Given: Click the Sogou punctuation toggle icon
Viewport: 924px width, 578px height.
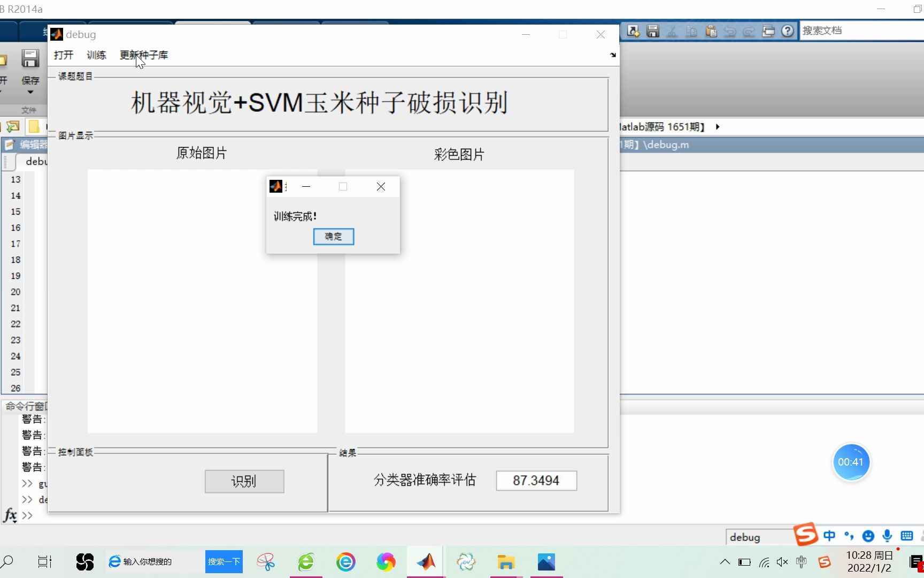Looking at the screenshot, I should [x=849, y=536].
